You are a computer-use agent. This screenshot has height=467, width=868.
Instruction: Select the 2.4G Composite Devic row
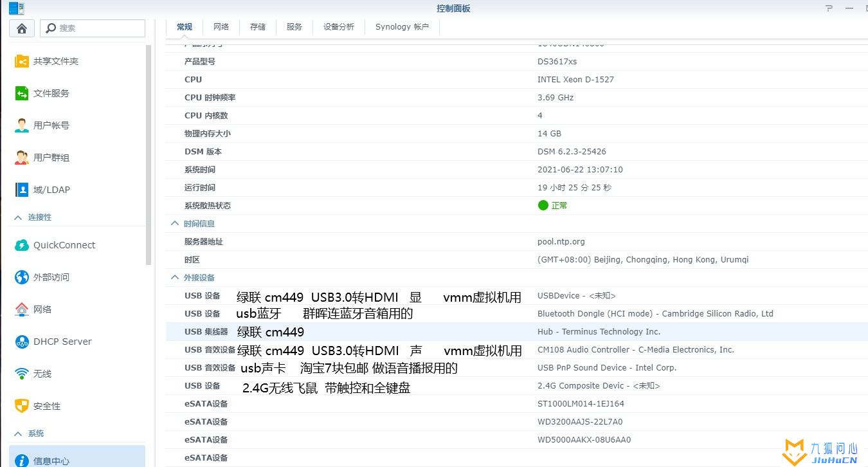pos(517,386)
